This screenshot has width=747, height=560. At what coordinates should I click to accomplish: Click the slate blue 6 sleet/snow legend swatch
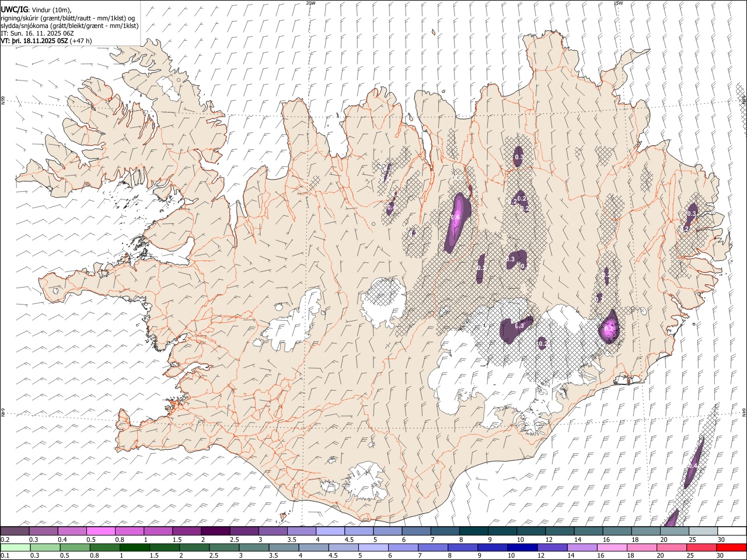click(x=416, y=531)
